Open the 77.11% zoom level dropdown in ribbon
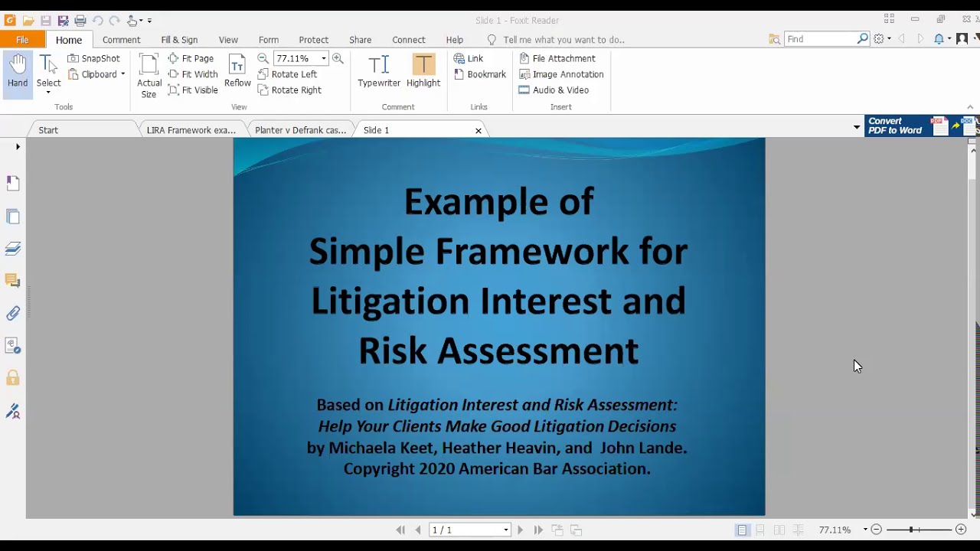Image resolution: width=980 pixels, height=551 pixels. 324,58
